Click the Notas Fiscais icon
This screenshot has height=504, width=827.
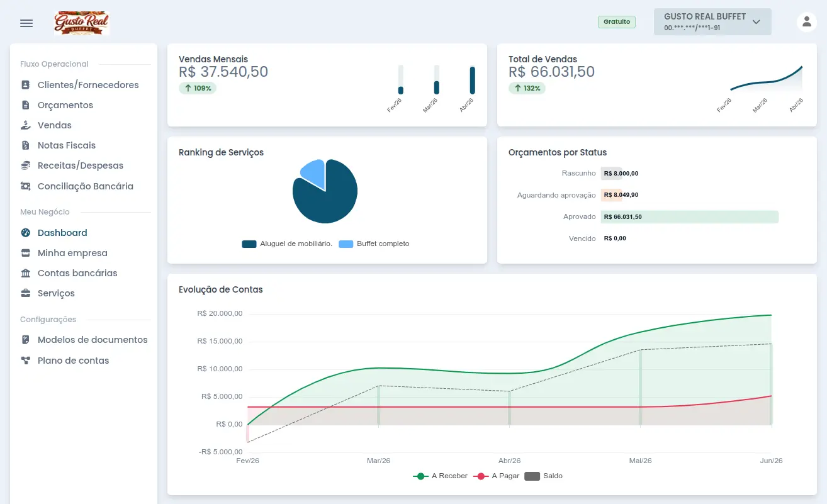26,145
